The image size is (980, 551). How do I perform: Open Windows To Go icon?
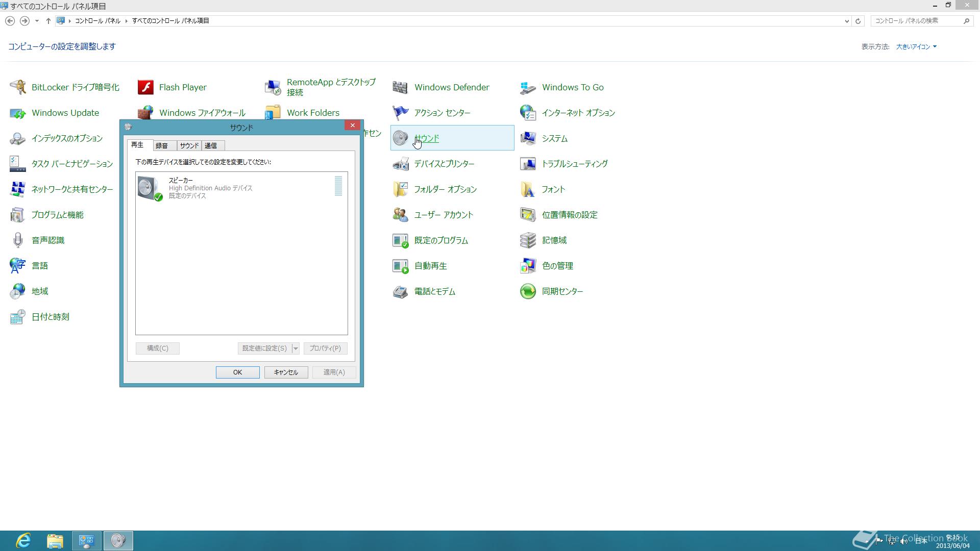tap(528, 87)
